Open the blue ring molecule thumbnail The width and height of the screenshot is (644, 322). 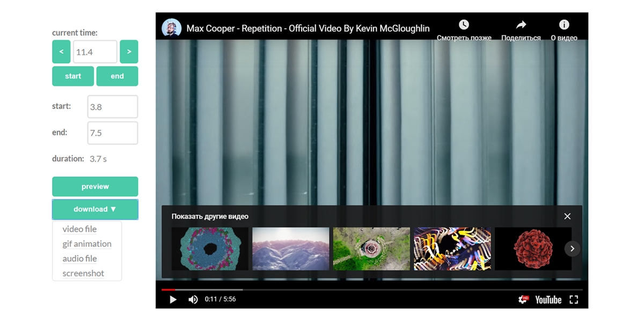coord(210,248)
